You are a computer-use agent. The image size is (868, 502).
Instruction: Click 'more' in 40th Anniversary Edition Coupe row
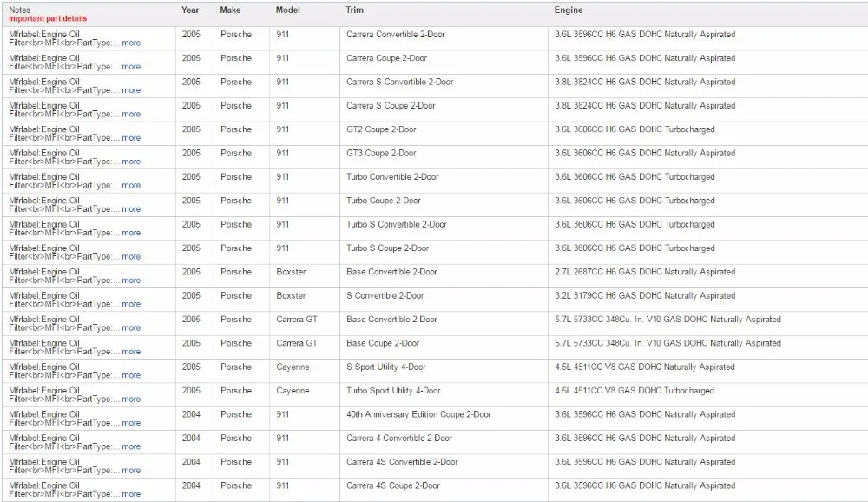[x=131, y=423]
